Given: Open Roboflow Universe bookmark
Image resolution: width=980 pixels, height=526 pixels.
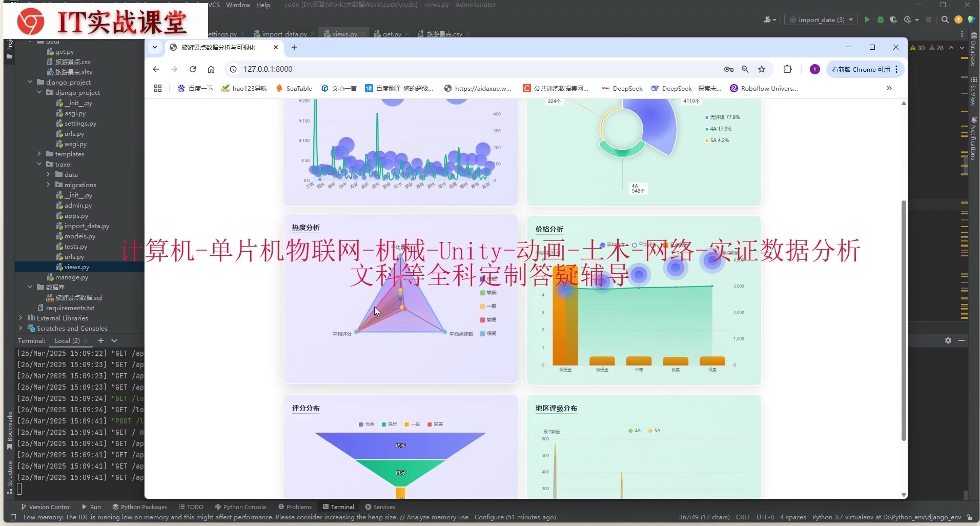Looking at the screenshot, I should coord(764,88).
